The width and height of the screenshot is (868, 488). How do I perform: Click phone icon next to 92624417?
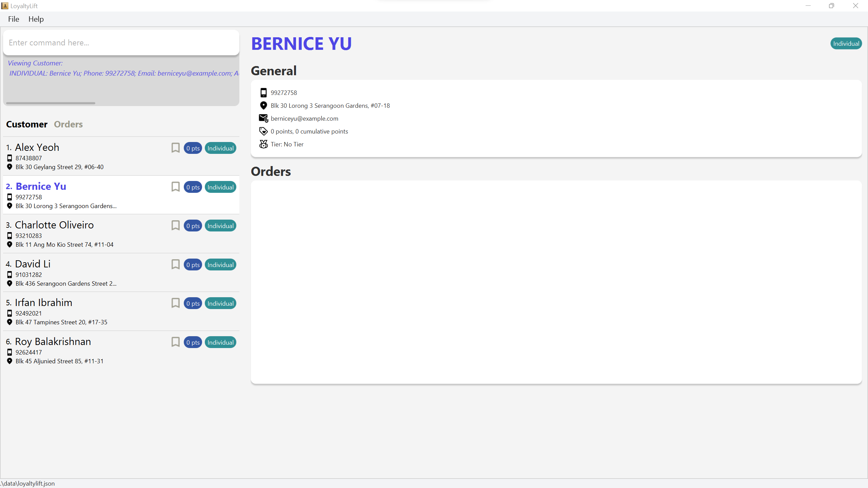(9, 352)
